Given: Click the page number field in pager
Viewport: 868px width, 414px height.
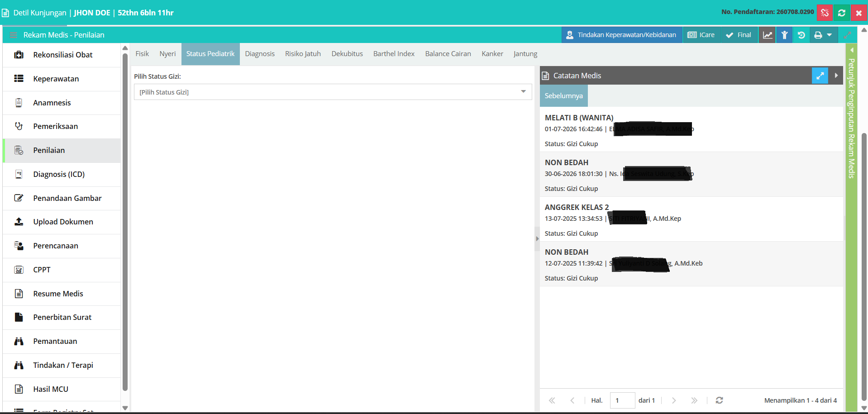Looking at the screenshot, I should (x=622, y=400).
